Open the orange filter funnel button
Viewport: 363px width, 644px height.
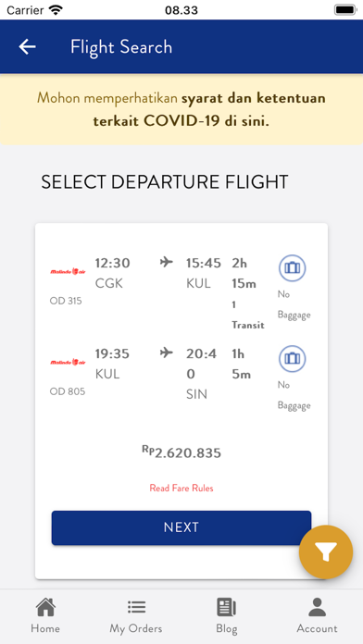point(326,551)
